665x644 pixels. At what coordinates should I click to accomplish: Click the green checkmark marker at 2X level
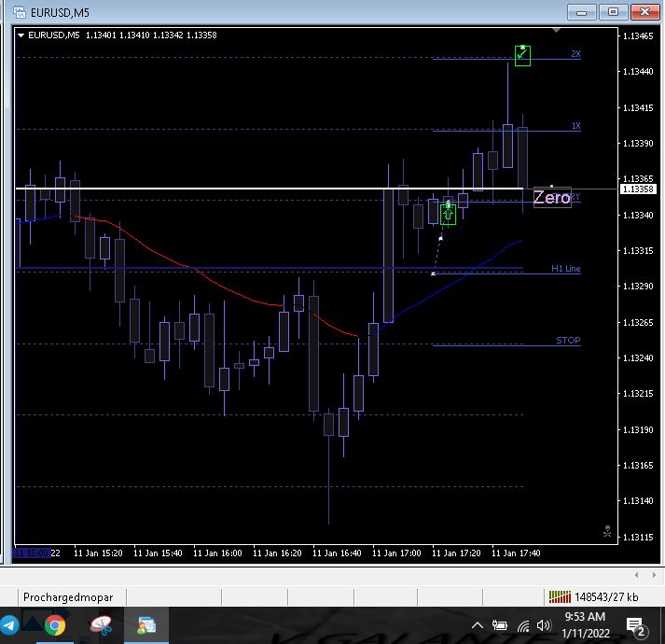522,56
